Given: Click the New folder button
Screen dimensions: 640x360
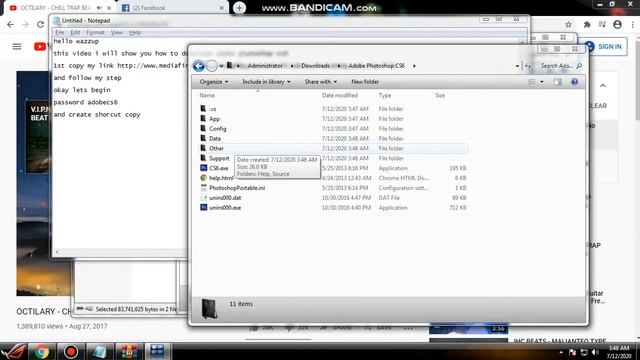Looking at the screenshot, I should point(365,82).
